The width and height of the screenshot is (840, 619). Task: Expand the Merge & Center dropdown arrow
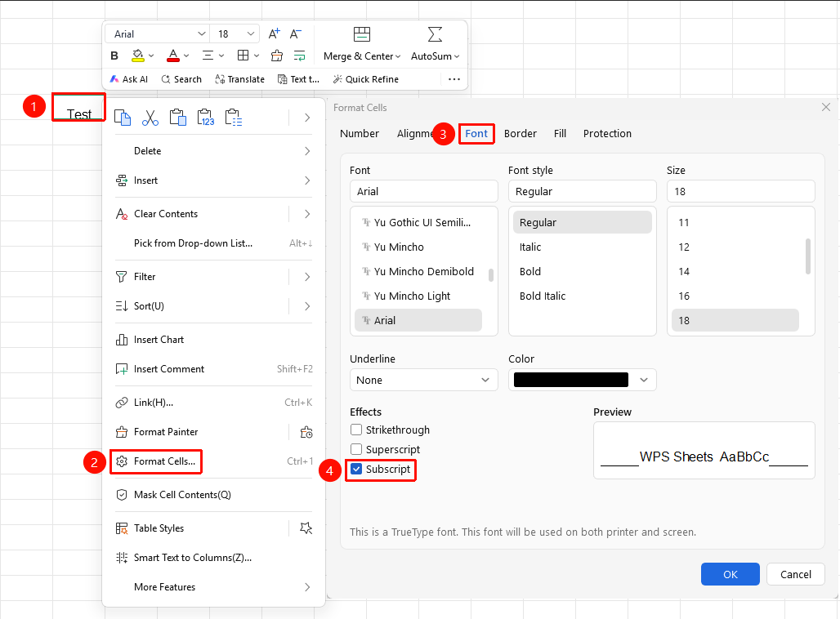[398, 56]
